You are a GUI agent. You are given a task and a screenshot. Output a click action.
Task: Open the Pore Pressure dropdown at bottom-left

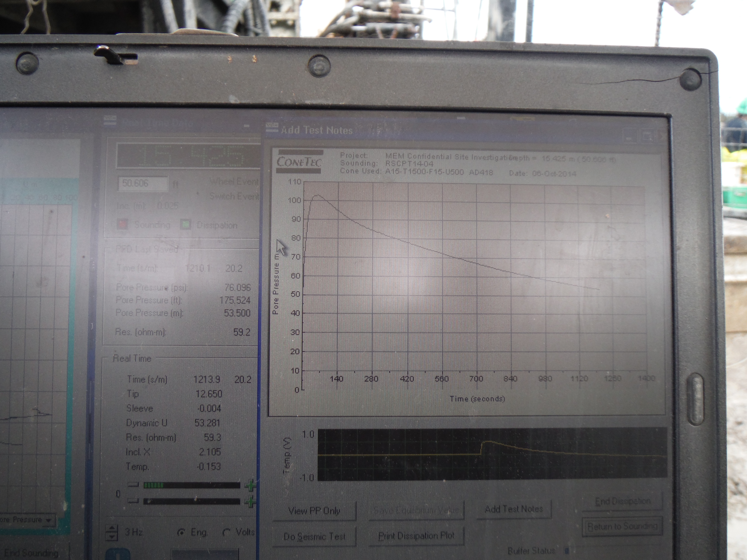click(48, 520)
